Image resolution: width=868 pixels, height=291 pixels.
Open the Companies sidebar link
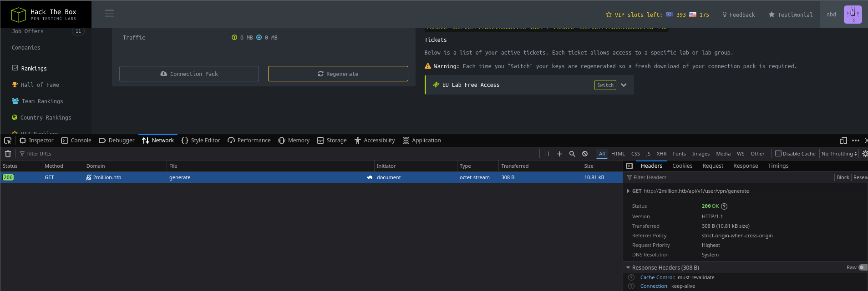(26, 48)
